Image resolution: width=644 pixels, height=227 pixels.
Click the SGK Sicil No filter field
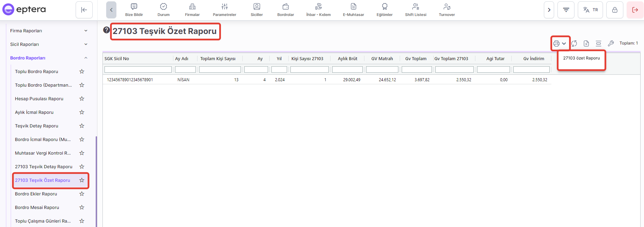click(x=138, y=70)
